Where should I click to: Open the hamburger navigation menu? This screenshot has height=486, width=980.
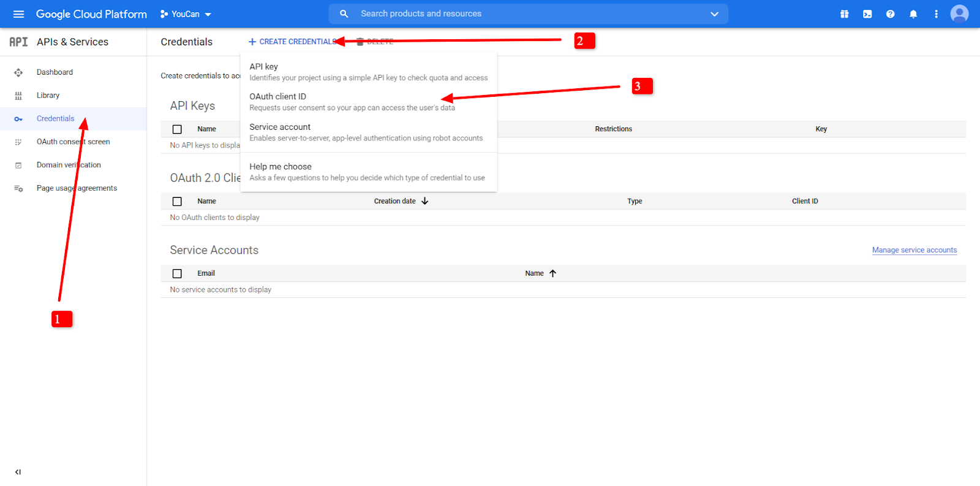point(18,14)
